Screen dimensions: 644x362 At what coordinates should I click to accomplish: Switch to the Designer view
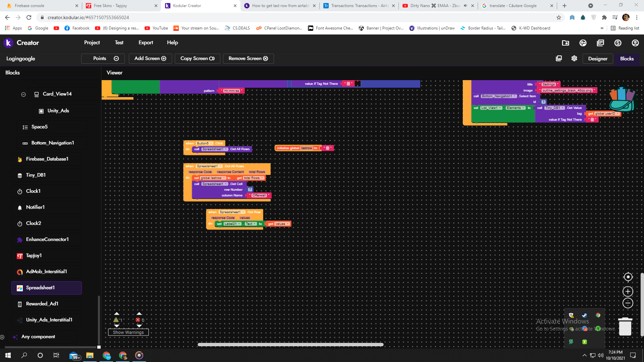click(x=597, y=59)
